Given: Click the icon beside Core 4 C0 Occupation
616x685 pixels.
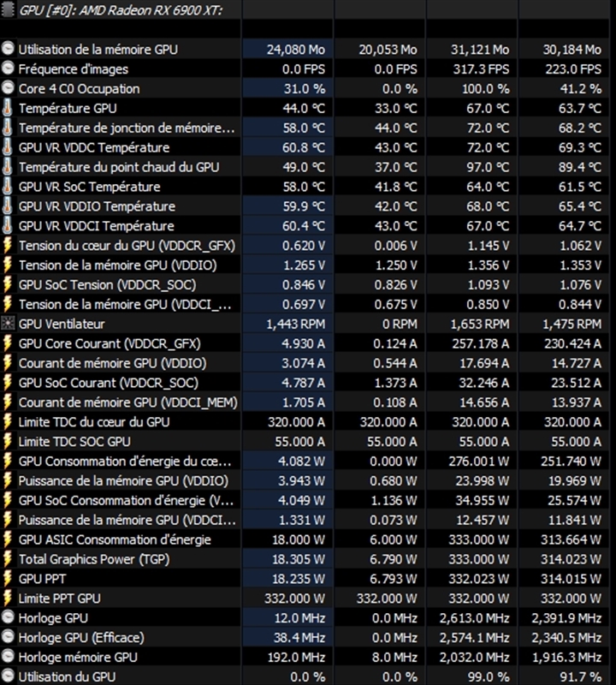Looking at the screenshot, I should pos(8,88).
